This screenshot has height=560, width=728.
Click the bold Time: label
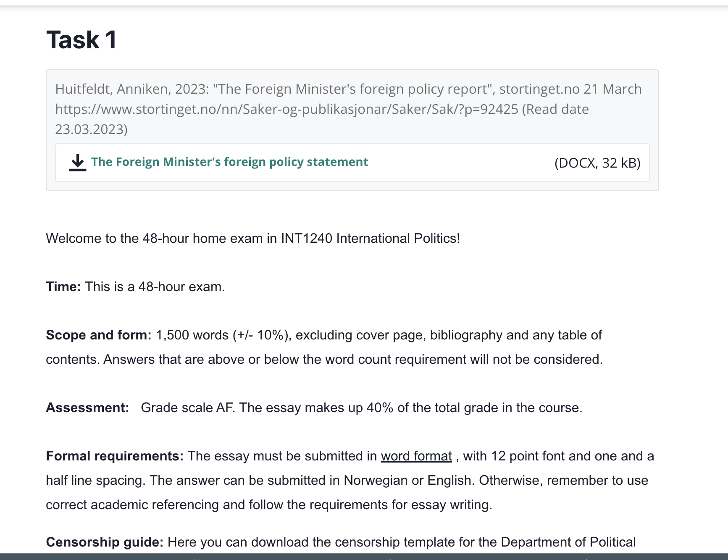63,287
